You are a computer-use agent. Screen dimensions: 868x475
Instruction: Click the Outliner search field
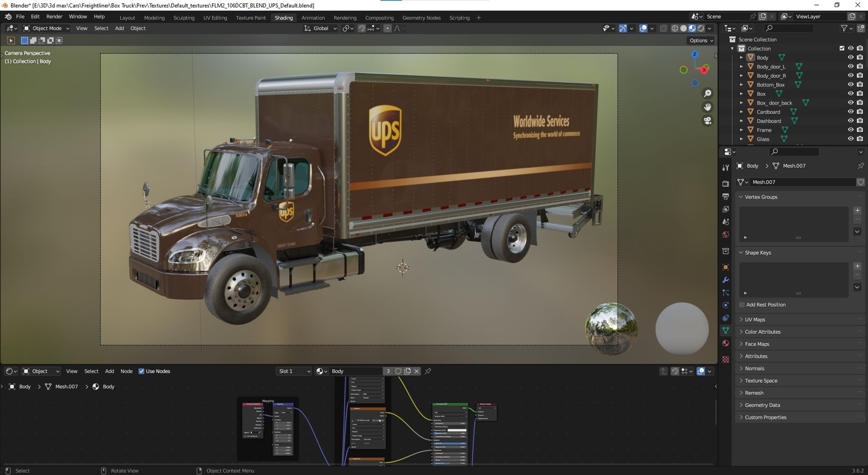pos(788,28)
